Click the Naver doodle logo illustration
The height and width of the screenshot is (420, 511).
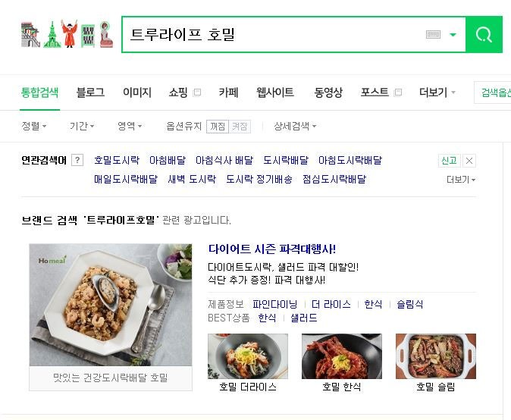click(x=67, y=34)
